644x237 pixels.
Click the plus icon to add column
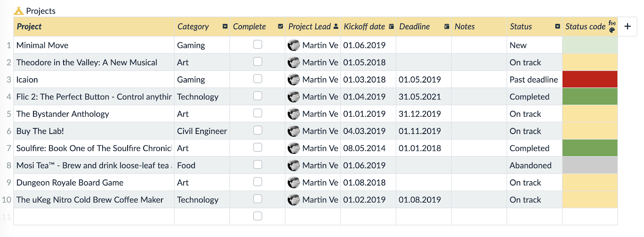pyautogui.click(x=627, y=27)
